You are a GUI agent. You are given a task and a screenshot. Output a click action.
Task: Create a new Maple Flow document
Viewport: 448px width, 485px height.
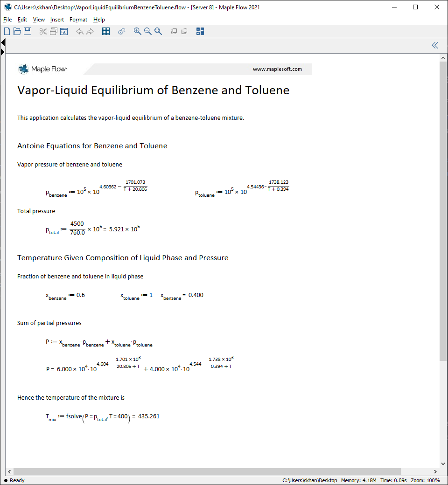pos(7,31)
